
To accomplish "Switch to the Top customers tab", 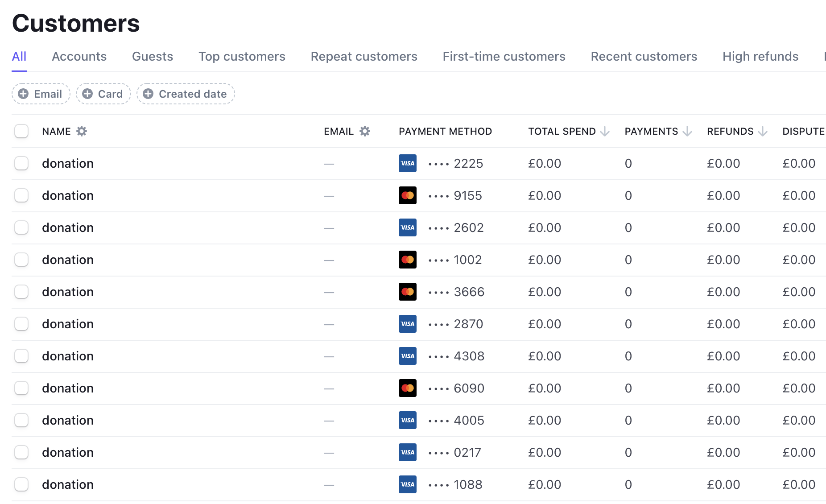I will pyautogui.click(x=242, y=56).
